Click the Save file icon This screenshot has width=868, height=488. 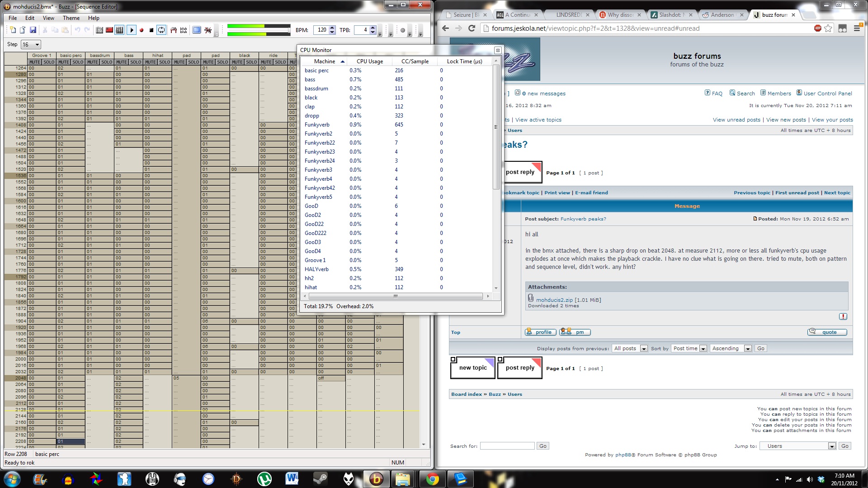33,30
